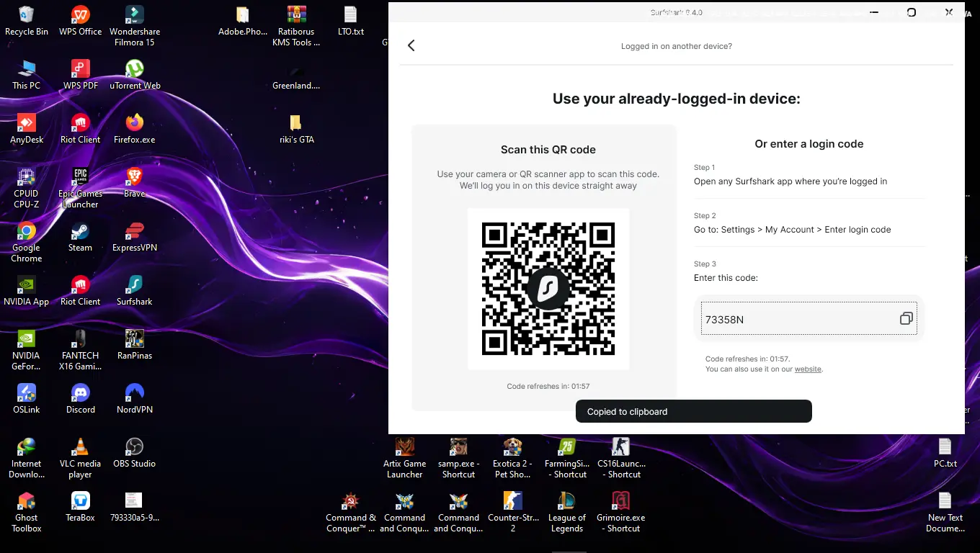Launch FarmingSim shortcut icon
This screenshot has width=980, height=553.
pos(567,458)
